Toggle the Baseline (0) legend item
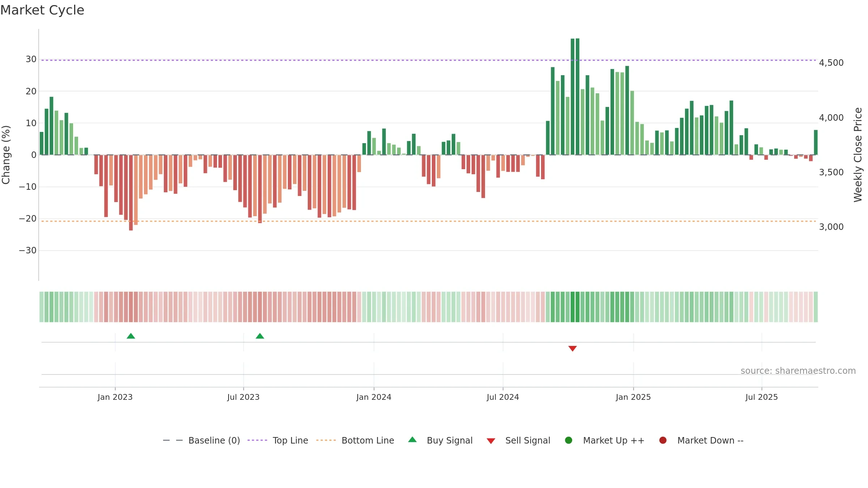 201,440
